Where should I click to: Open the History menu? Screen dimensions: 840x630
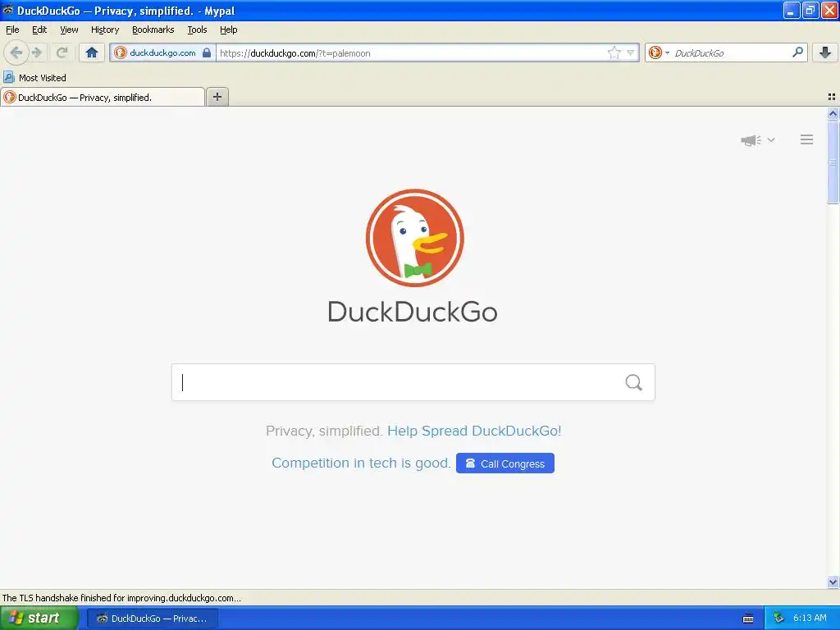click(x=105, y=30)
